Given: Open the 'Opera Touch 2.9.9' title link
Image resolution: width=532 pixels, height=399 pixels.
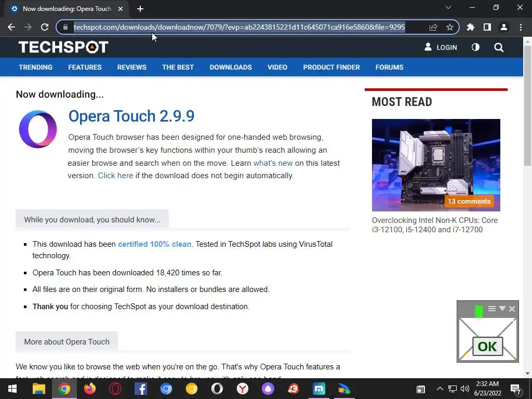Looking at the screenshot, I should (x=131, y=116).
